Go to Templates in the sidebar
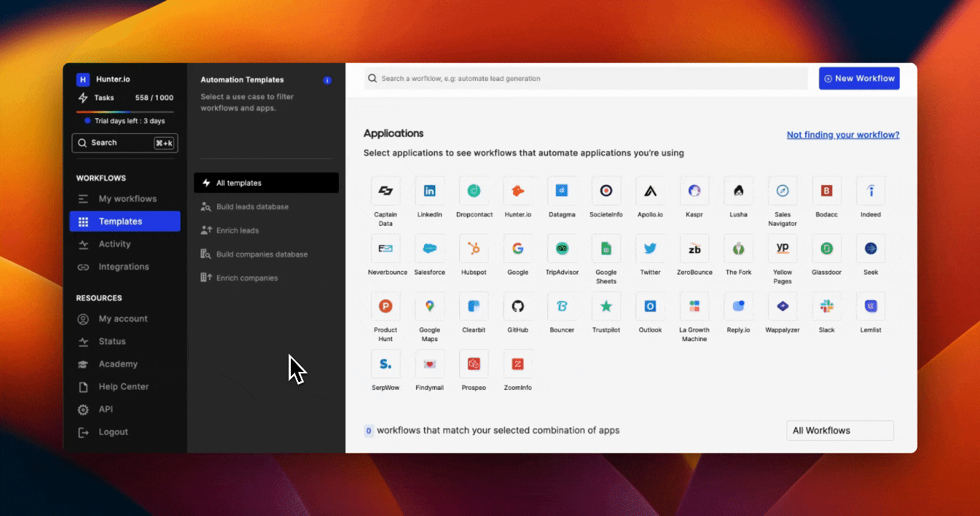The height and width of the screenshot is (516, 980). coord(125,221)
